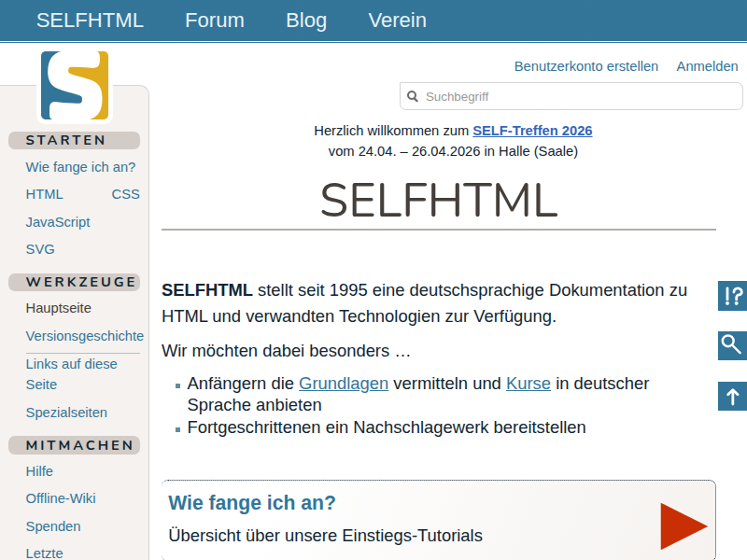
Task: Click Spenden in the Mitmachen section
Action: (x=53, y=525)
